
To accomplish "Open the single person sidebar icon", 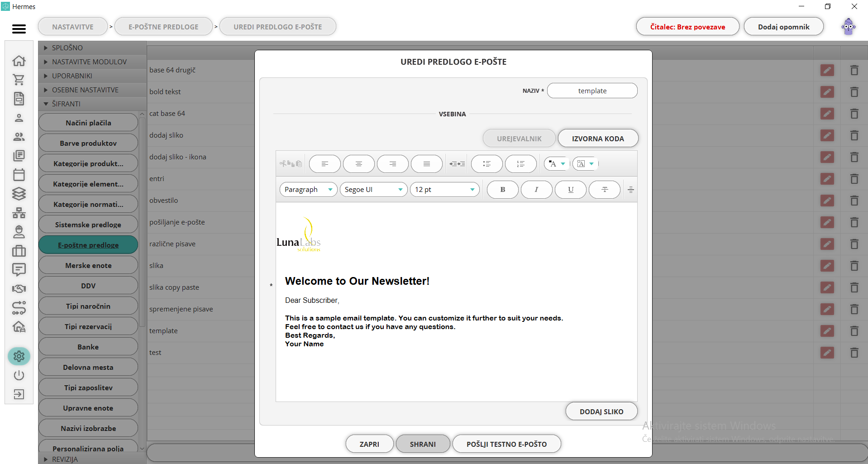I will [19, 118].
